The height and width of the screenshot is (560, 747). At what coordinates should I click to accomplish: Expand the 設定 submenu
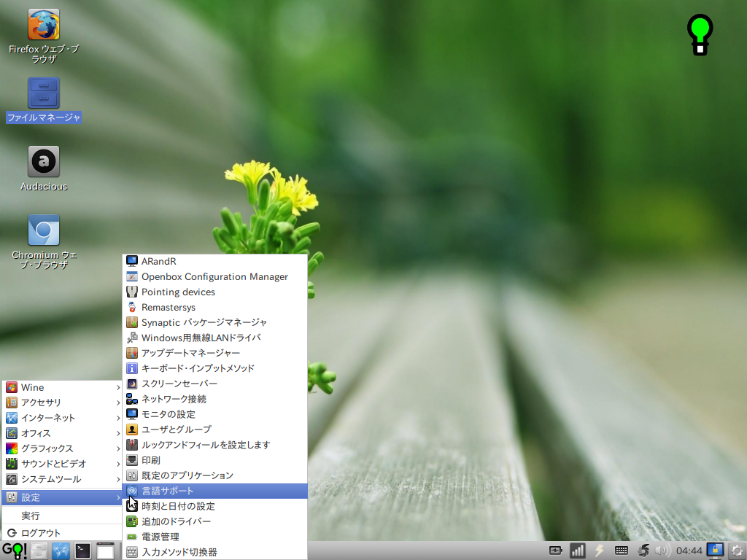(63, 497)
